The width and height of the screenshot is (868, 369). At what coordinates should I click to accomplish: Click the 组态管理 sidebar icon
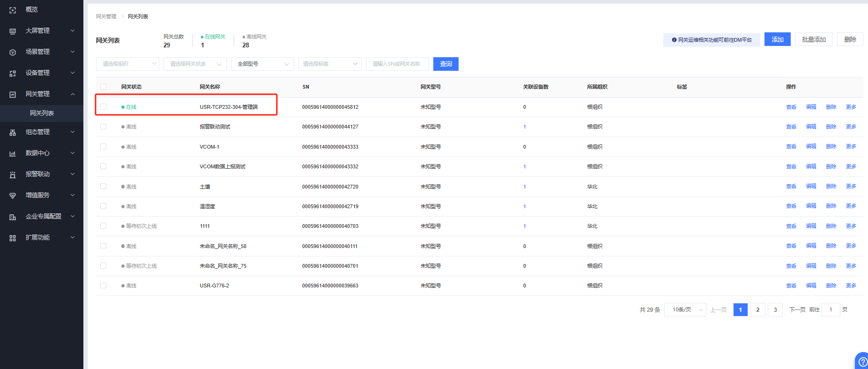coord(13,132)
